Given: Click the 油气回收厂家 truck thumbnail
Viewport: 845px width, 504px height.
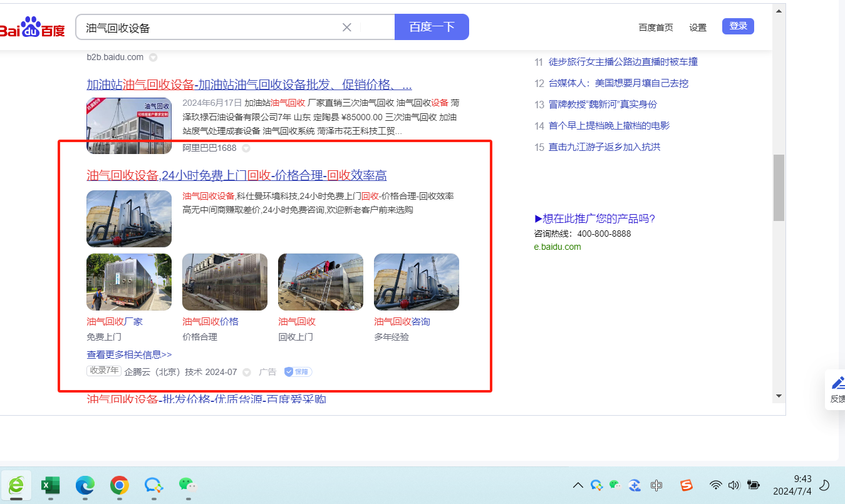Looking at the screenshot, I should click(129, 282).
